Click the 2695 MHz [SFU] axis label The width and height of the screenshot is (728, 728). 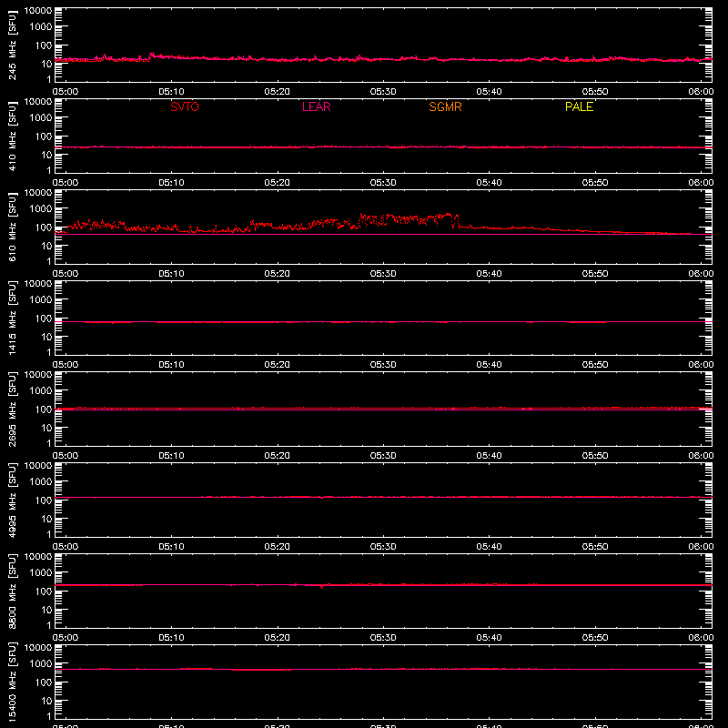[x=12, y=409]
